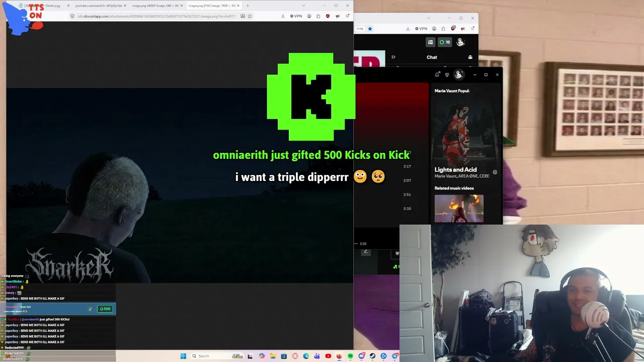Add Lights and Acid to library
The height and width of the screenshot is (362, 644).
[495, 172]
